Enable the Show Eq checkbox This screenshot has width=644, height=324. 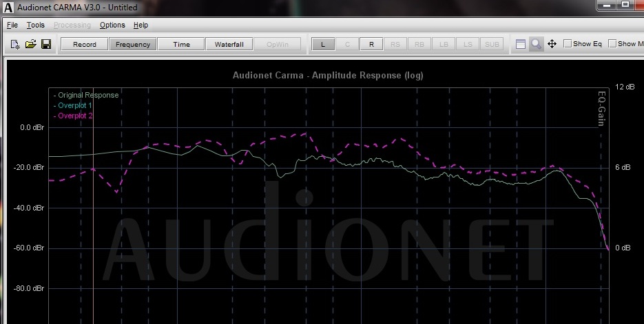[x=568, y=44]
